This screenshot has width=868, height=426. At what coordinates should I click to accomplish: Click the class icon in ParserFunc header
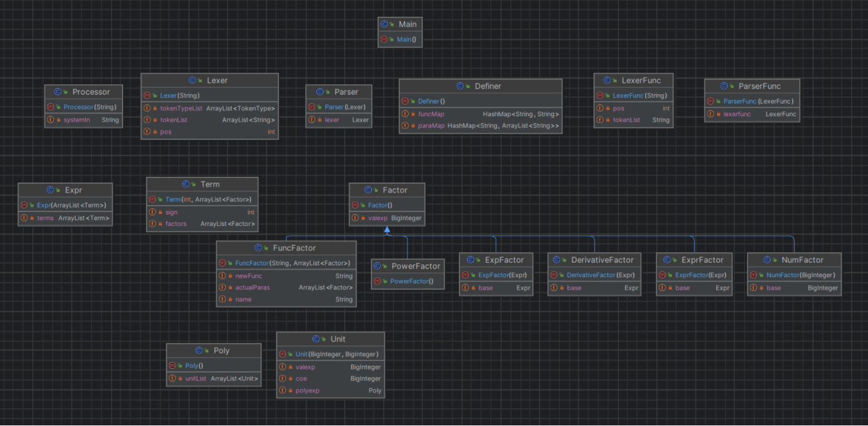[x=724, y=86]
